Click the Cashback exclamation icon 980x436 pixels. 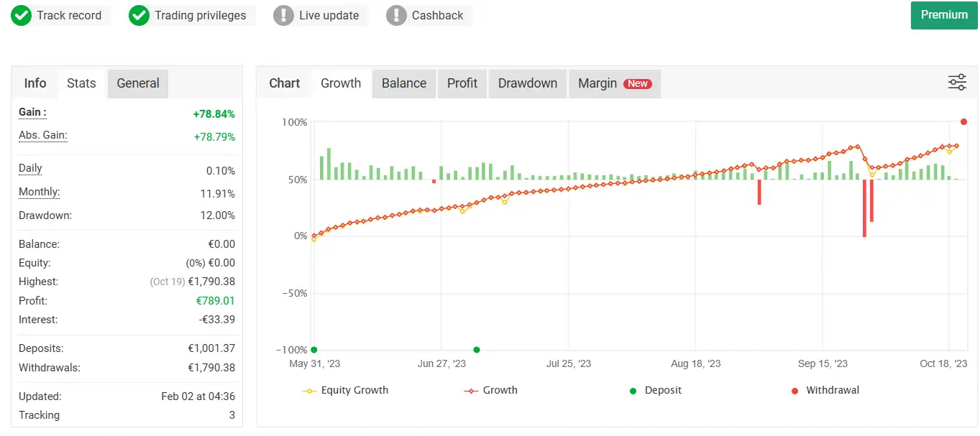pyautogui.click(x=396, y=14)
